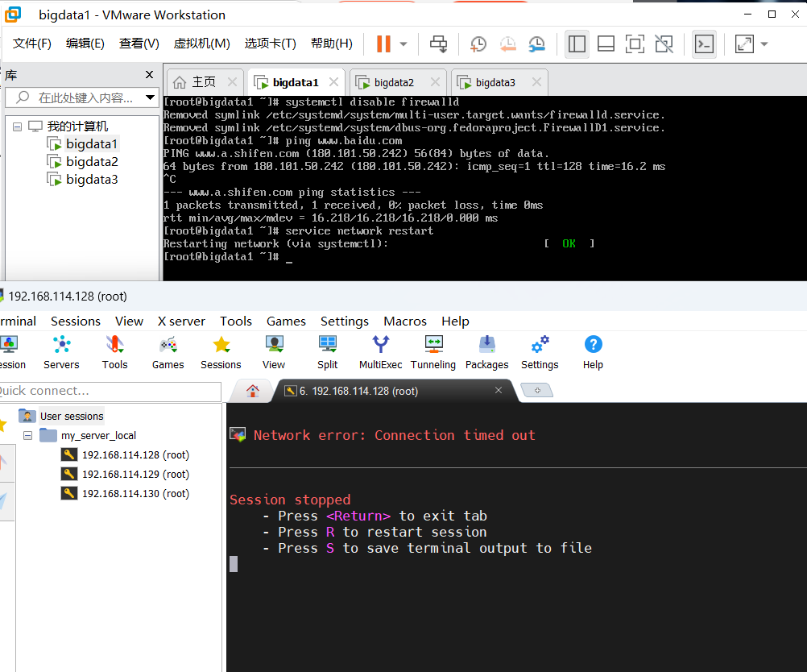Open the VMware Snapshot Manager
The height and width of the screenshot is (672, 807).
tap(536, 44)
